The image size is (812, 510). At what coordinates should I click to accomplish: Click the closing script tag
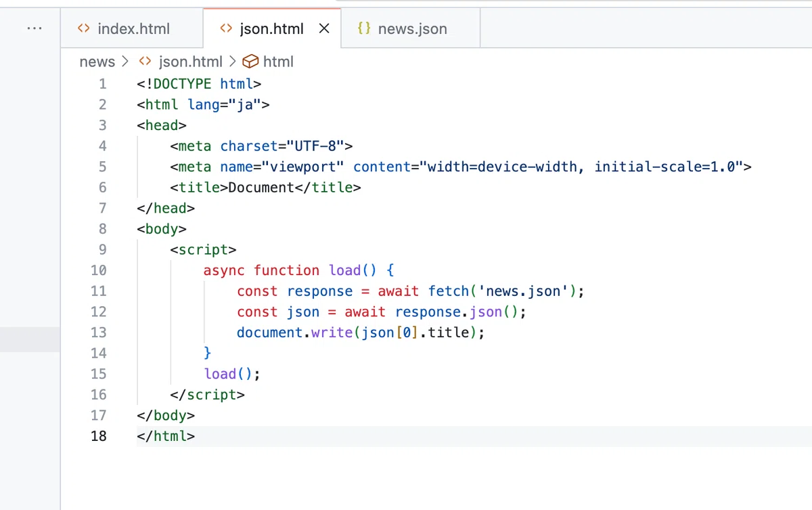207,394
